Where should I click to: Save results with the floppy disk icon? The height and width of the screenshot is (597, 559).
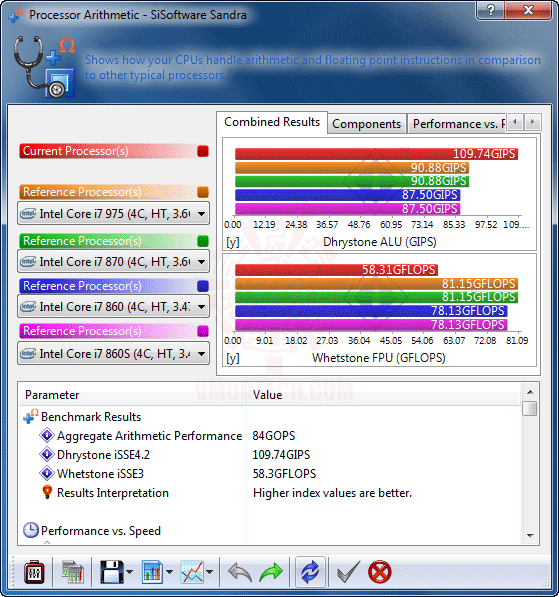(x=111, y=572)
